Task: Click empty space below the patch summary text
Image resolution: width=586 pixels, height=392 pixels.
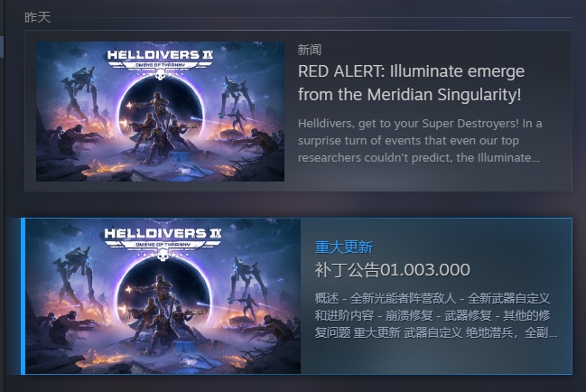Action: pyautogui.click(x=436, y=357)
